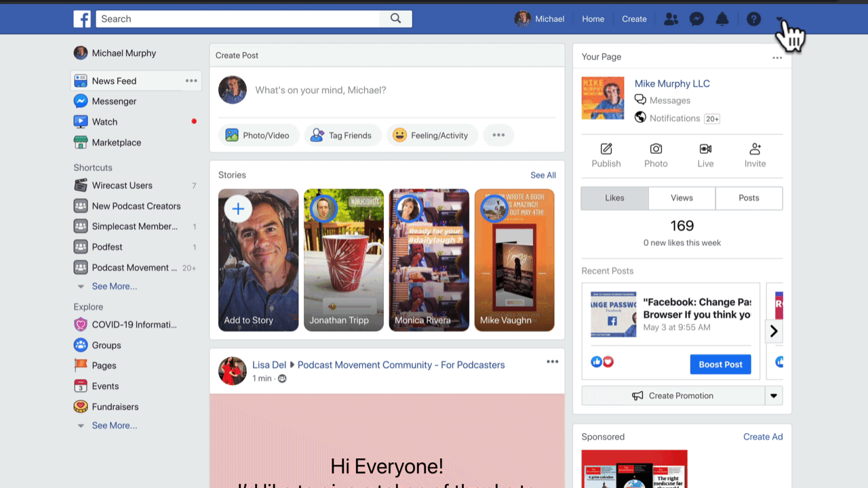Open Monica Rivera story

[429, 260]
